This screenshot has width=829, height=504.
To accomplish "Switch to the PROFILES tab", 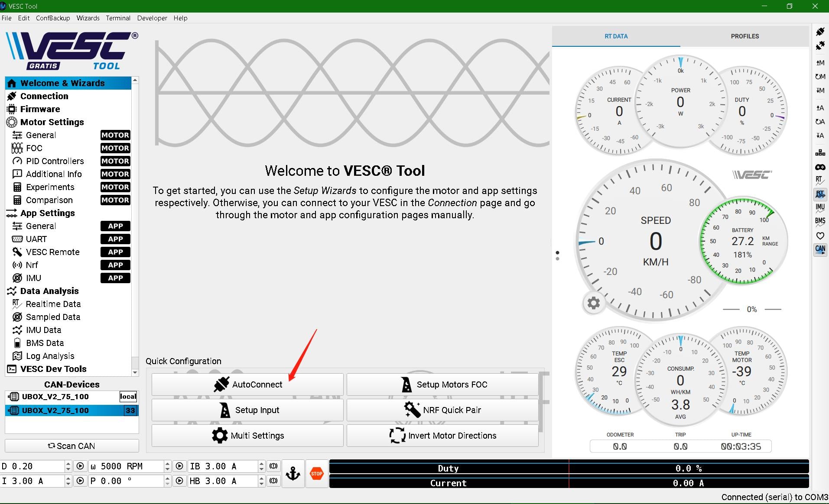I will (x=744, y=36).
